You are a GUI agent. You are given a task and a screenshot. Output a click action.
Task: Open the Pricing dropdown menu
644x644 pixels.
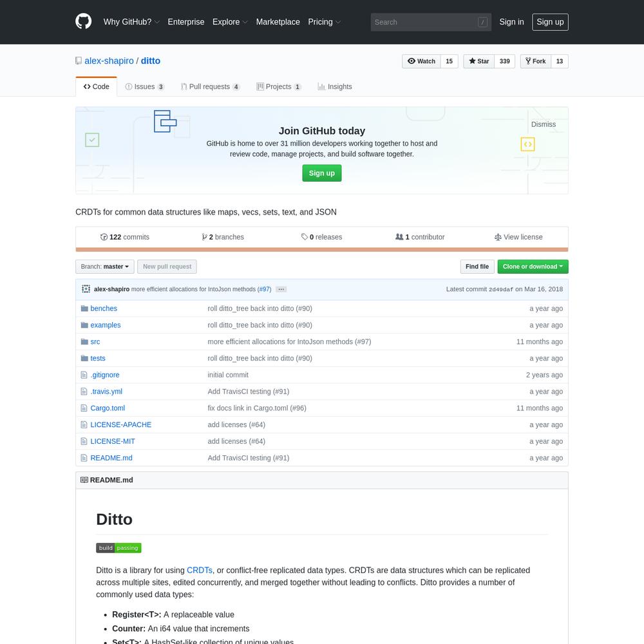325,22
